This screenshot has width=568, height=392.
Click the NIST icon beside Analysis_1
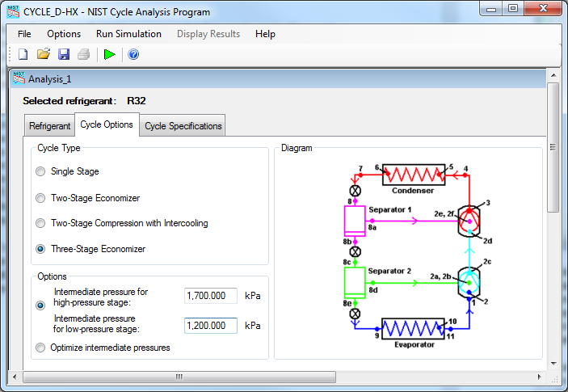(x=19, y=78)
